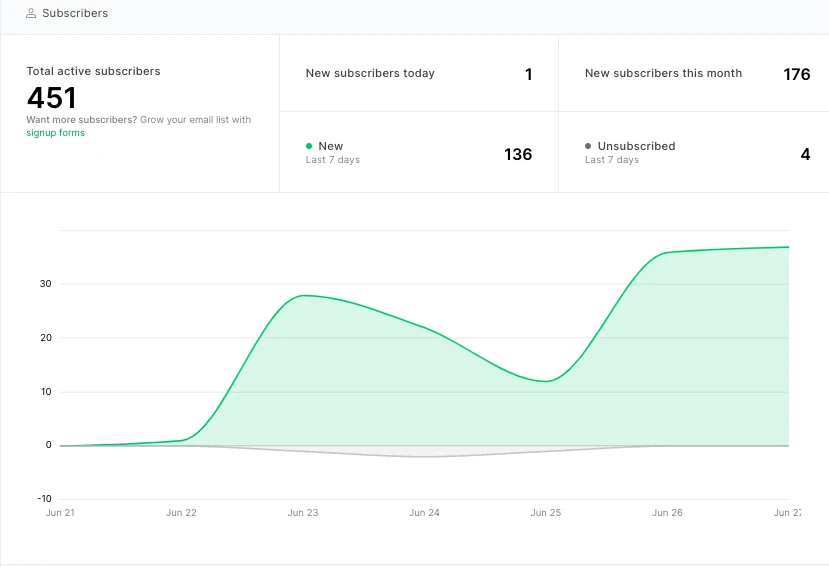Click the green line plateau at Jun 26

pyautogui.click(x=667, y=252)
